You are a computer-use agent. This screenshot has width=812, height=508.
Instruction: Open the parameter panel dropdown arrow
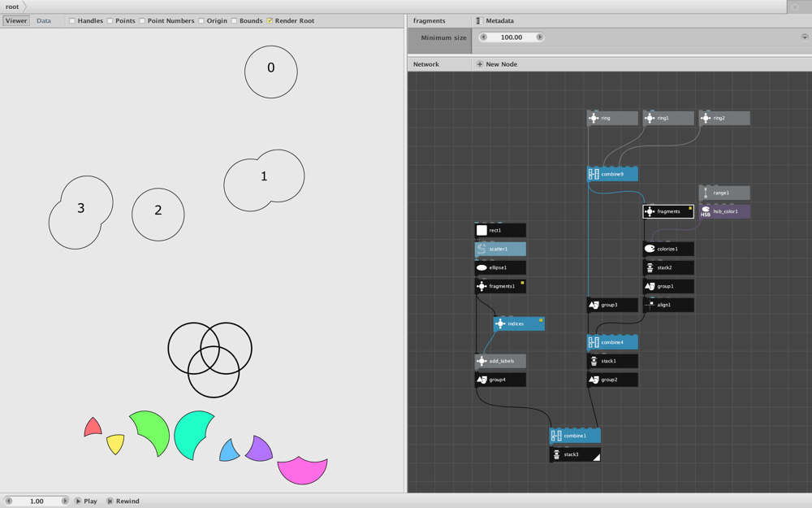click(x=805, y=37)
